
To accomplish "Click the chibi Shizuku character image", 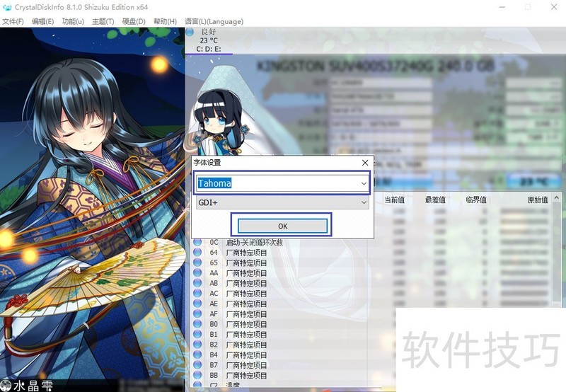I will click(219, 122).
